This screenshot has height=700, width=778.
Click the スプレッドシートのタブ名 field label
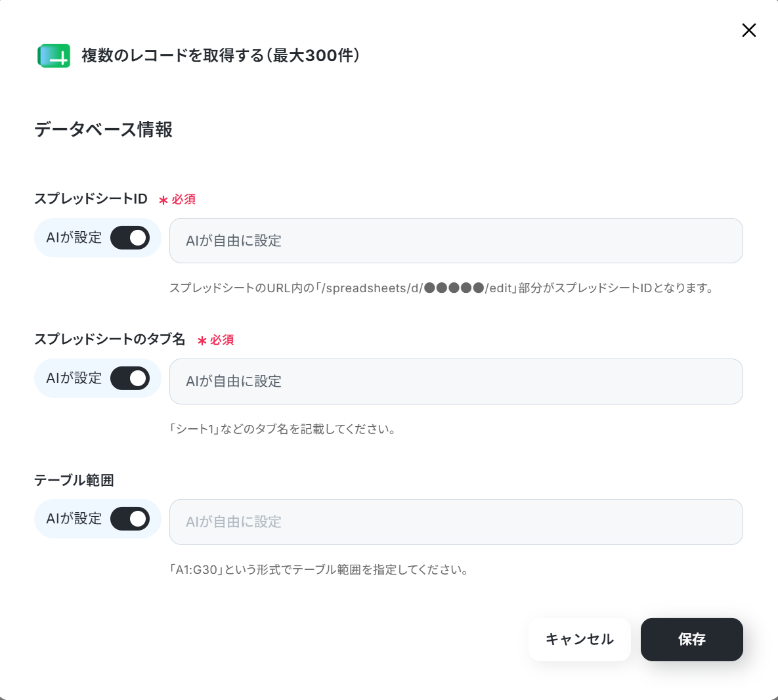110,339
